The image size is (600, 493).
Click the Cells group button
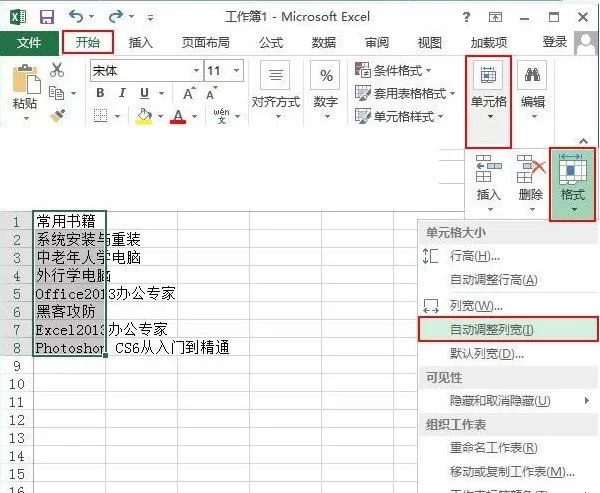488,102
